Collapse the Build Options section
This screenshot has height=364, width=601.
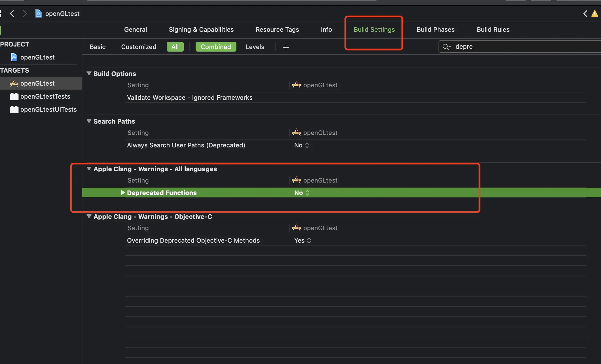[x=89, y=74]
